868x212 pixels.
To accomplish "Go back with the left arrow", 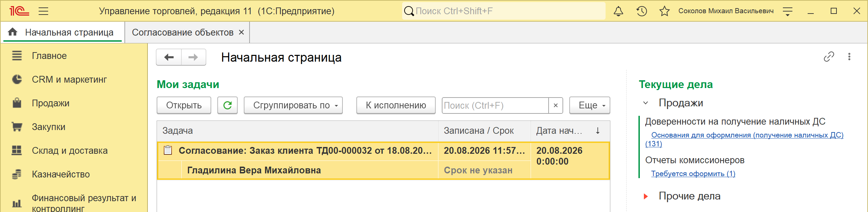I will tap(169, 57).
